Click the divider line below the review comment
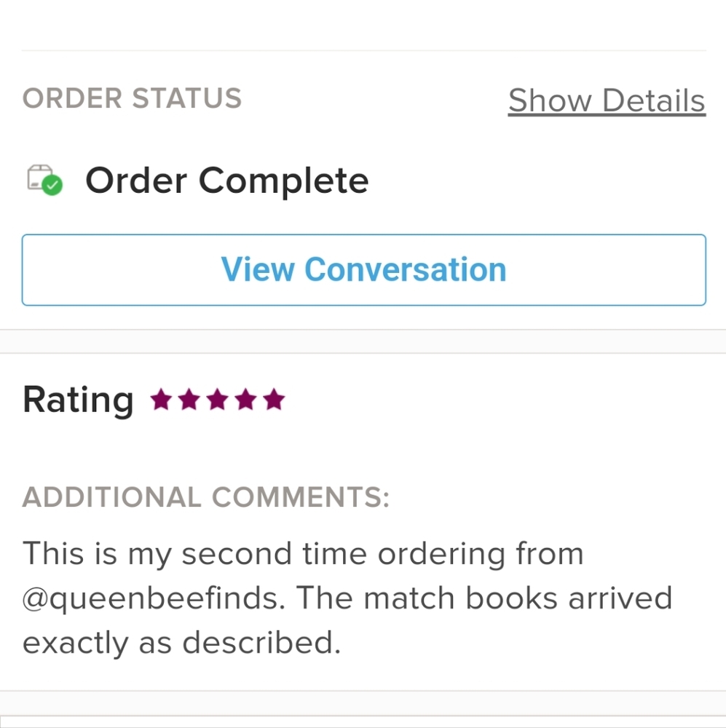 click(363, 691)
